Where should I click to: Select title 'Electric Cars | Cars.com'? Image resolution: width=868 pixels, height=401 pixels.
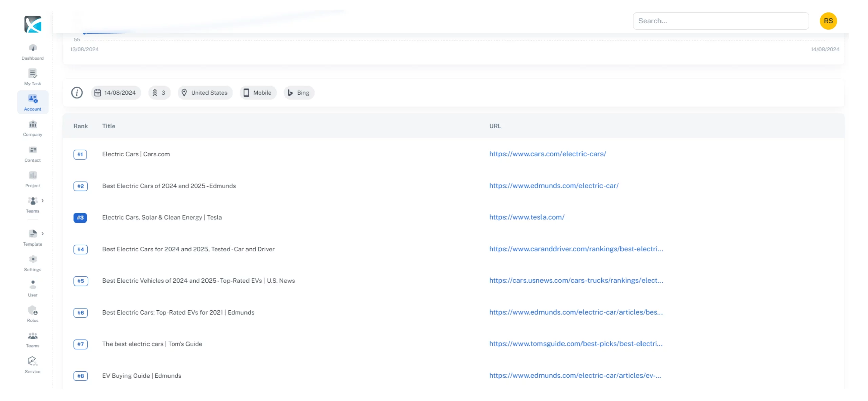click(x=136, y=154)
